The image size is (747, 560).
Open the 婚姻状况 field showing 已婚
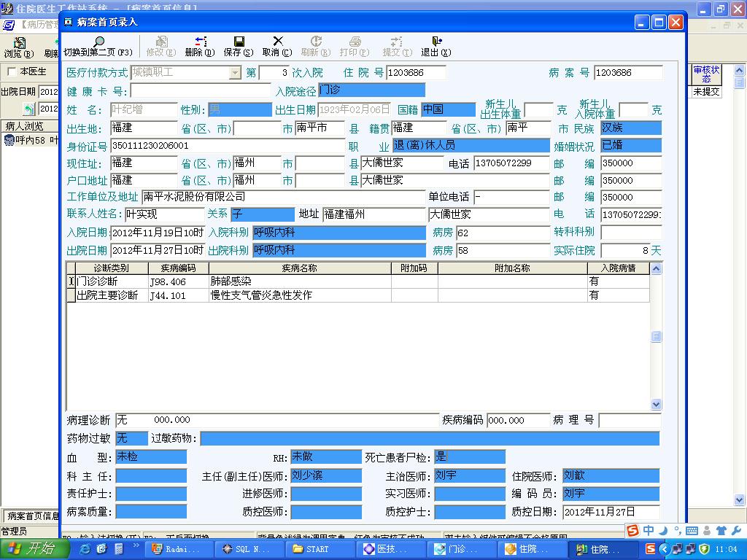pyautogui.click(x=631, y=145)
